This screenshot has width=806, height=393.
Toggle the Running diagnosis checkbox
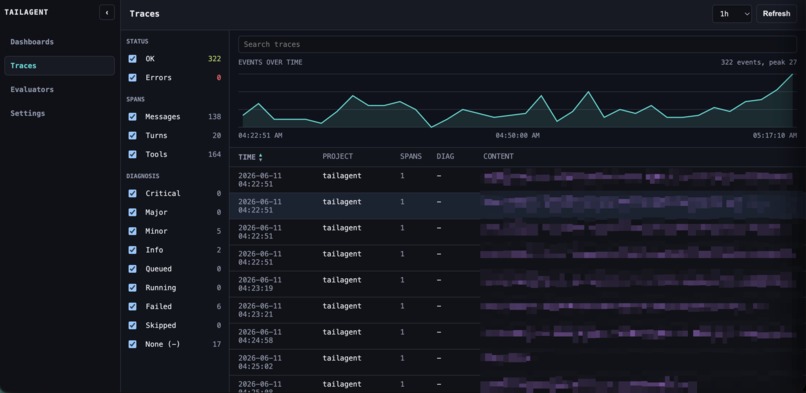[x=133, y=288]
